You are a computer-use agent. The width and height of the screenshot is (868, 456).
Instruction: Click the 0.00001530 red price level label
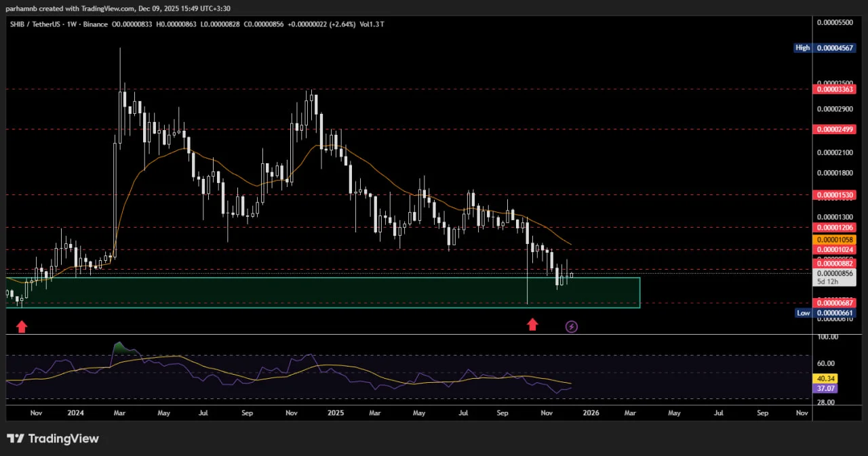835,194
